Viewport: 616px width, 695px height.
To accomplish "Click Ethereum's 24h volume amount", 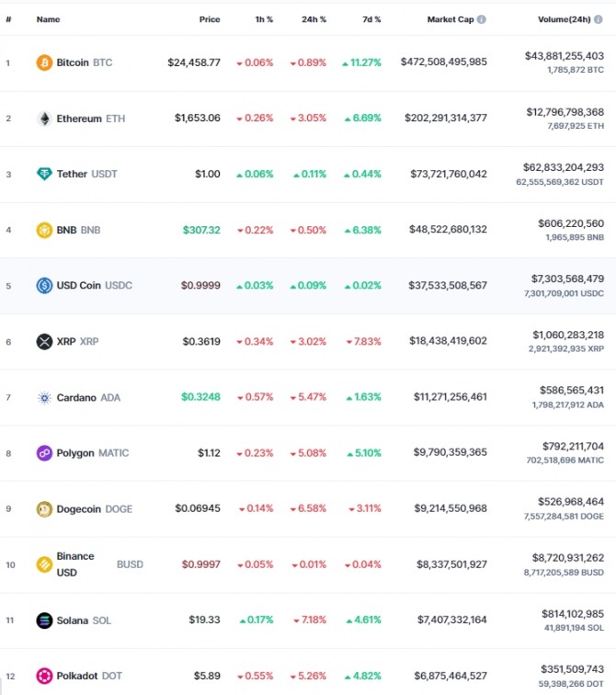I will pyautogui.click(x=565, y=112).
